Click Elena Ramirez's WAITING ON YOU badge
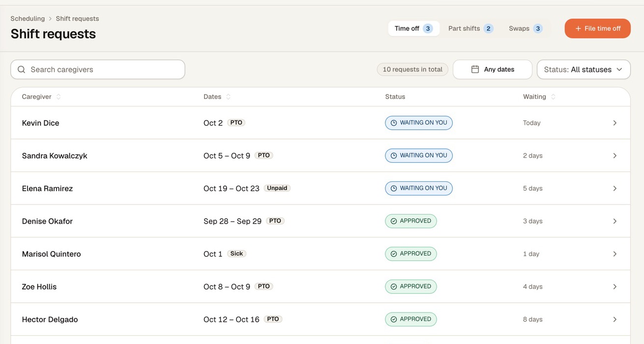The height and width of the screenshot is (344, 644). (x=419, y=188)
